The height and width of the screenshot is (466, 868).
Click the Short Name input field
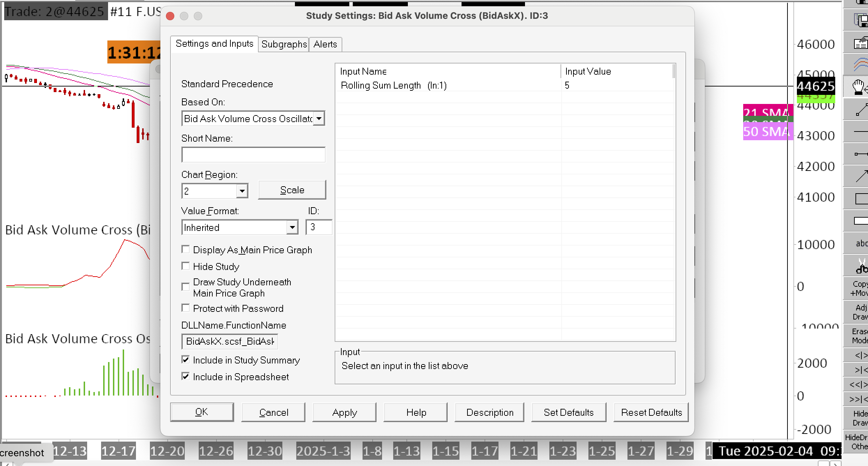point(253,155)
